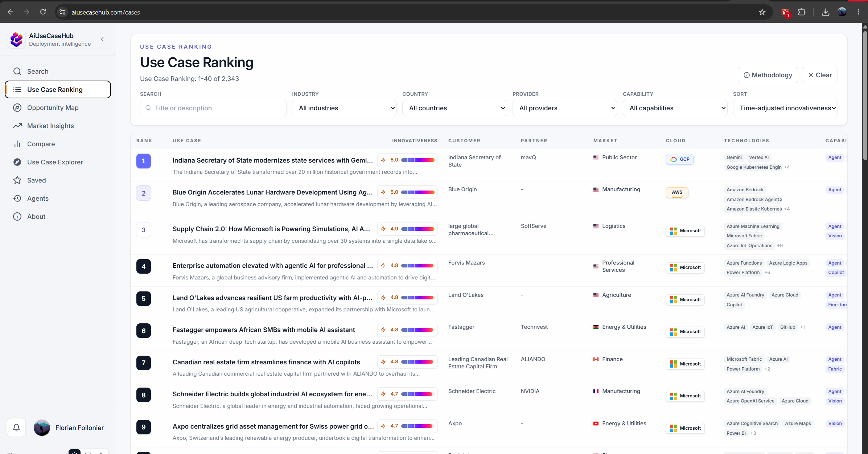Open the All providers dropdown
This screenshot has width=868, height=454.
click(565, 108)
